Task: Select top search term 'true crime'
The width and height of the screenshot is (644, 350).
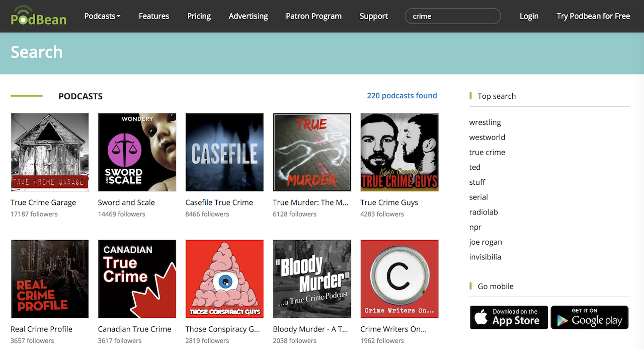Action: (487, 152)
